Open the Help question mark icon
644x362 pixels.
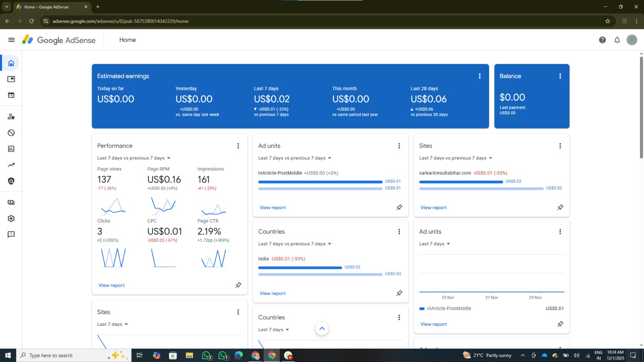[602, 40]
